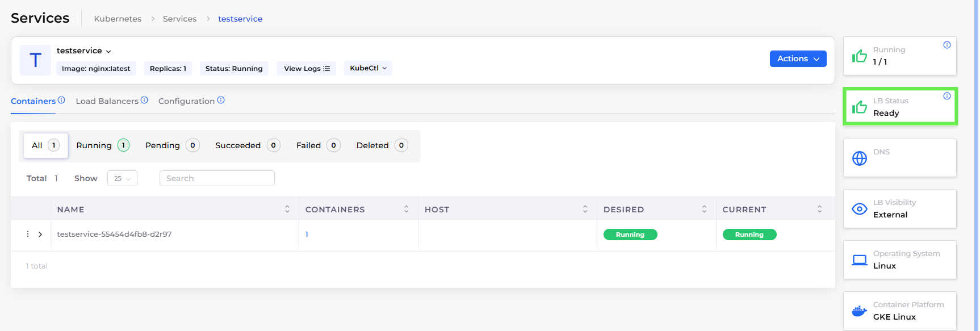The width and height of the screenshot is (980, 331).
Task: Click the View Logs button
Action: pyautogui.click(x=307, y=69)
